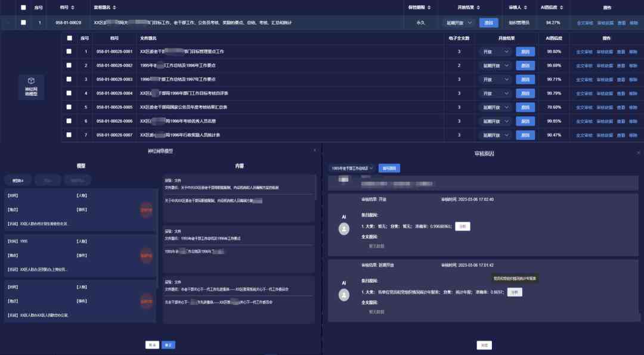
Task: Open 全文审核 link for file 0001
Action: (x=584, y=52)
